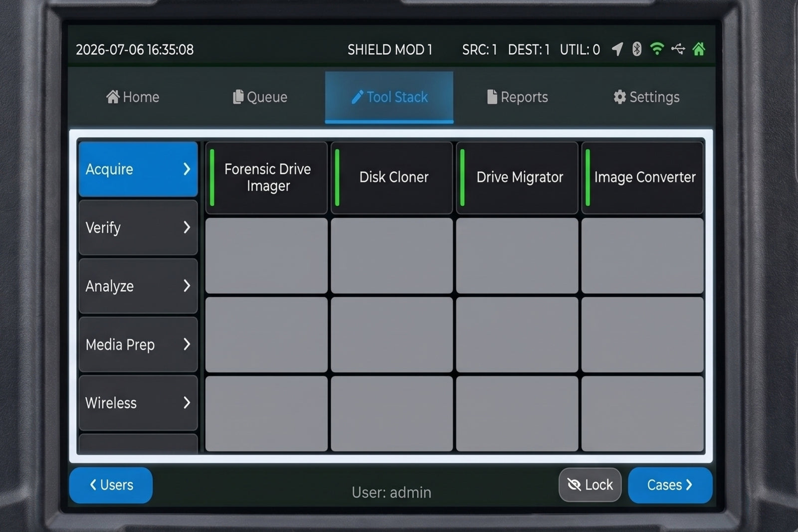The height and width of the screenshot is (532, 798).
Task: Click the User: admin label
Action: 392,492
